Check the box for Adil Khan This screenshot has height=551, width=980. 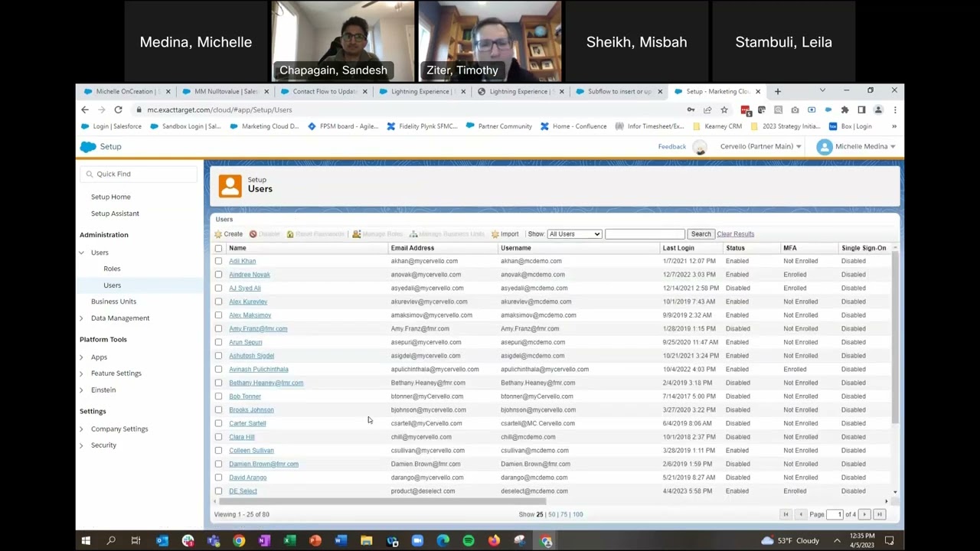(218, 261)
